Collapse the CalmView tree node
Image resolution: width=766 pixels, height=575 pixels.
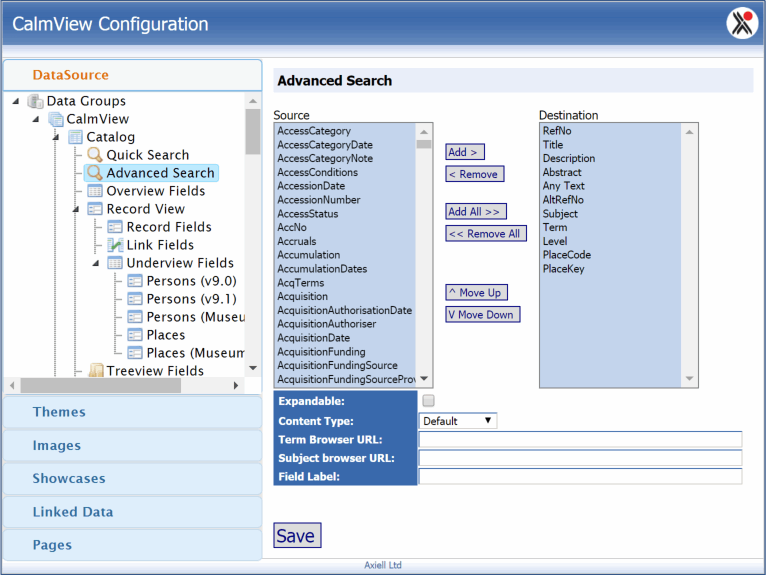coord(36,119)
